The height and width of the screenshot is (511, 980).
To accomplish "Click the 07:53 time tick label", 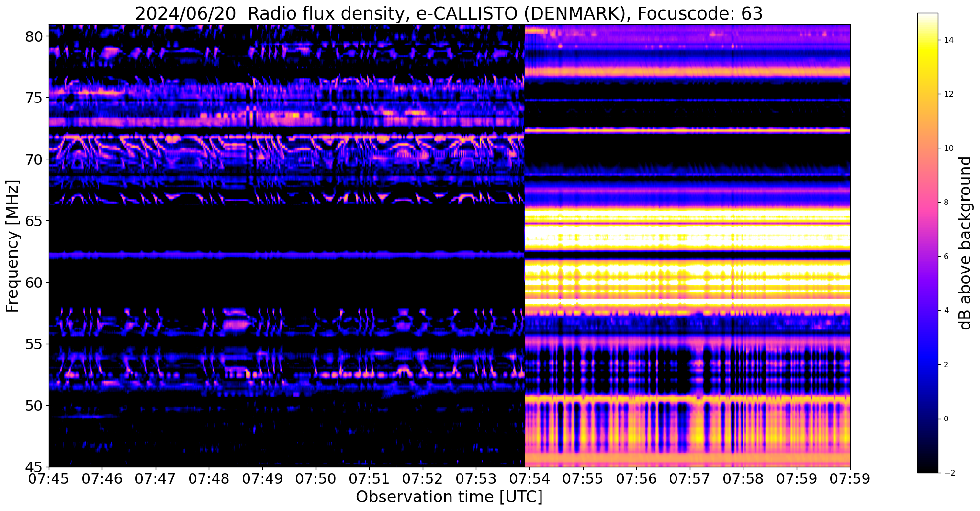I will pos(476,479).
